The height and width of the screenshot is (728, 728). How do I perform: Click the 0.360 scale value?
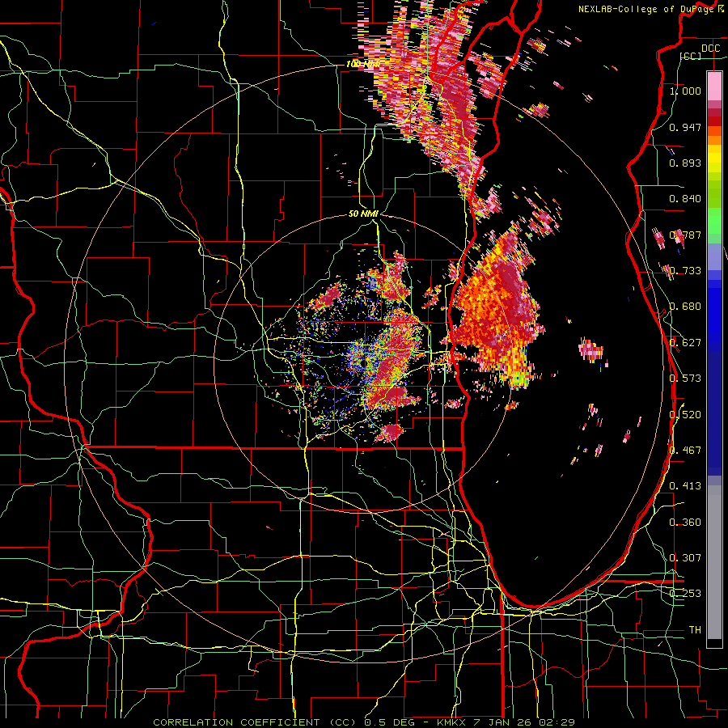[x=685, y=523]
